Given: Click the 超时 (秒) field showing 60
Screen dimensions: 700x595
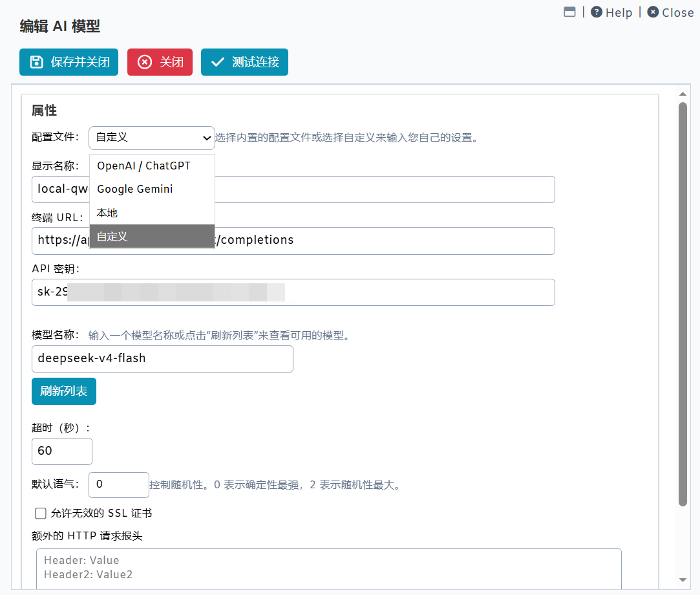Looking at the screenshot, I should [x=62, y=451].
